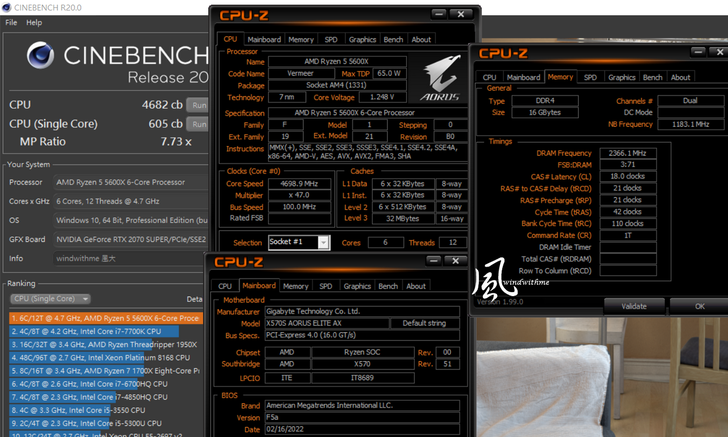Screen dimensions: 728x437
Task: Click the Info field containing windwithme
Action: point(130,257)
